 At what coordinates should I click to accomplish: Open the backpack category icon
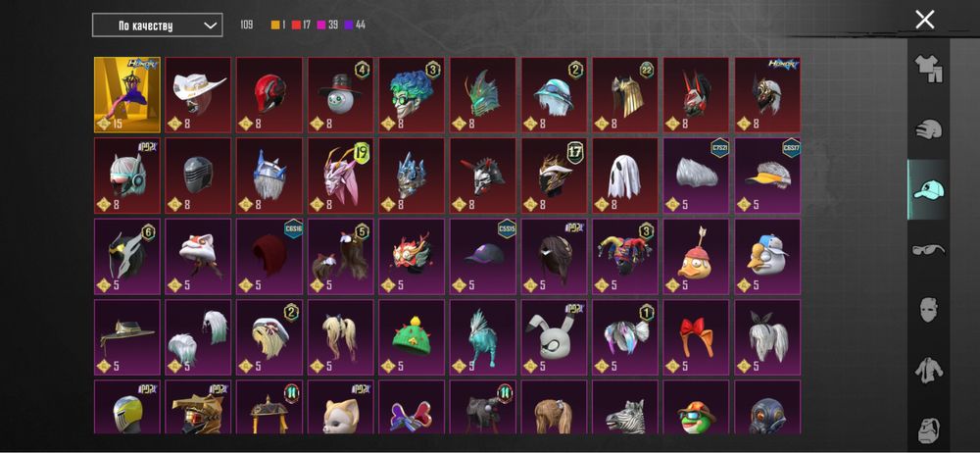[929, 430]
